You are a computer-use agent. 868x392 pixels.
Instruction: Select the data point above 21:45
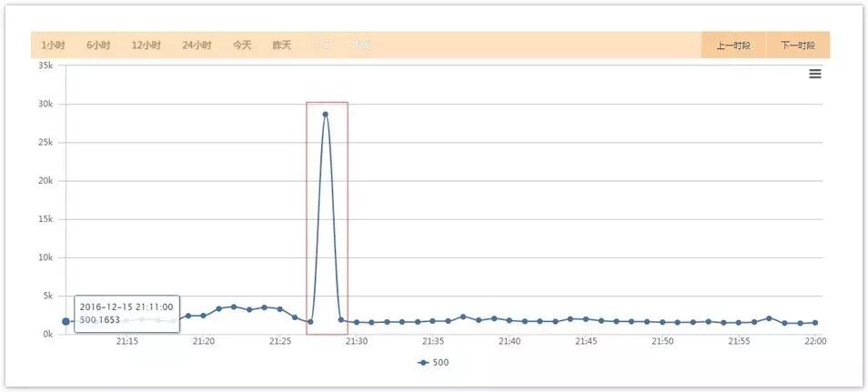click(x=586, y=319)
